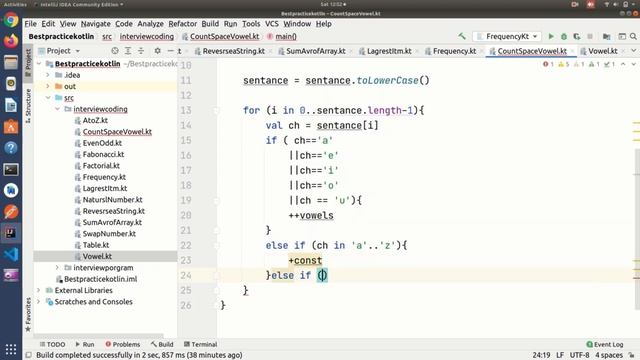Open Search Everywhere magnifier icon
This screenshot has height=360, width=640.
pos(633,36)
